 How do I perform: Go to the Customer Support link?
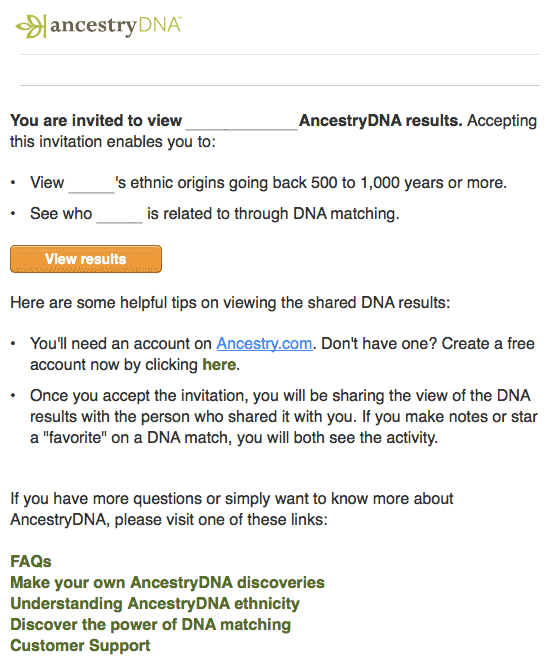[x=80, y=646]
